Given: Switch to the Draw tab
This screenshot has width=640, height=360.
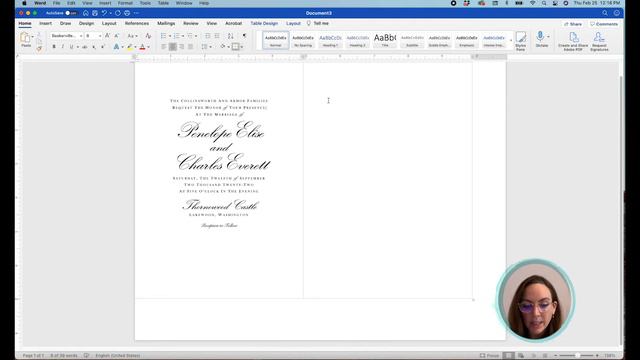Looking at the screenshot, I should 65,24.
